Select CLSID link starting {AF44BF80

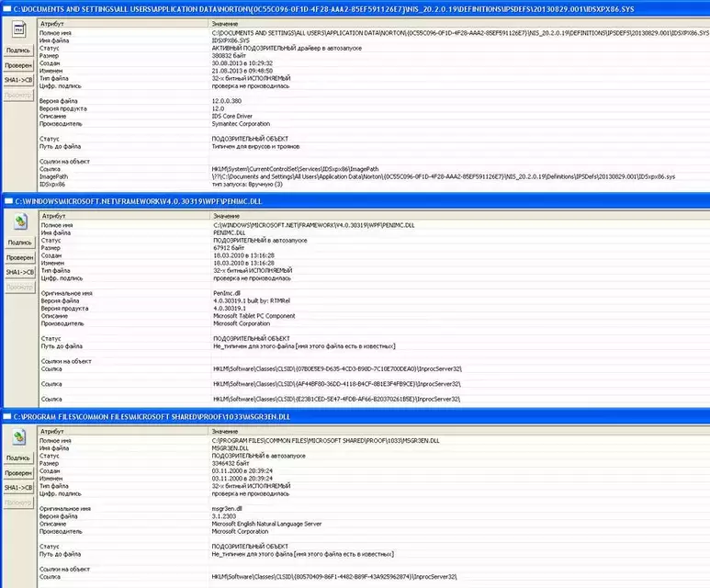[x=337, y=384]
